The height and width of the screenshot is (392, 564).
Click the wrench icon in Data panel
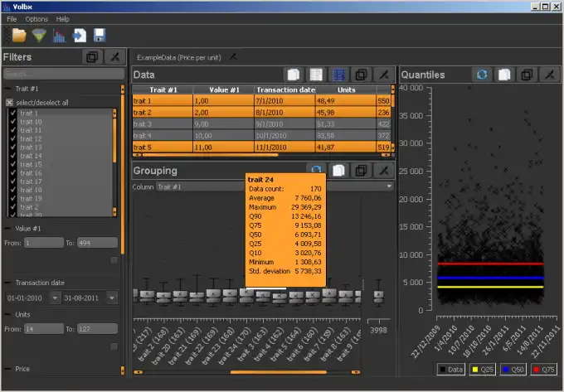[383, 75]
